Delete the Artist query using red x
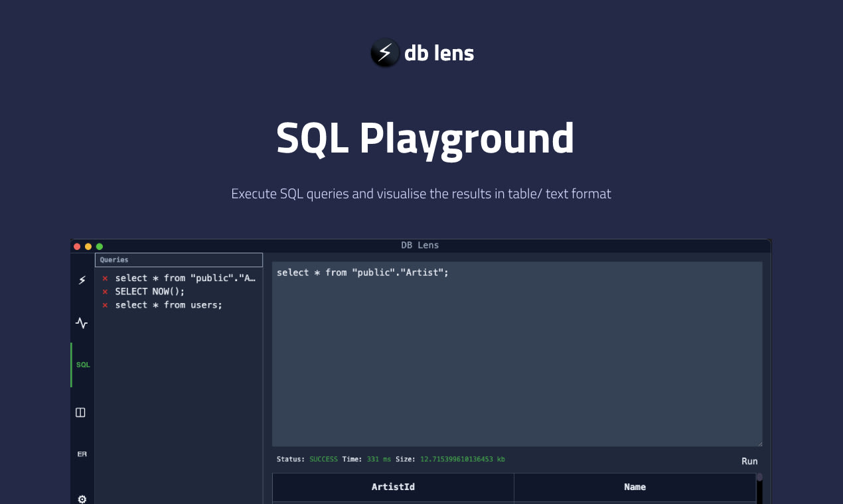 [x=105, y=279]
